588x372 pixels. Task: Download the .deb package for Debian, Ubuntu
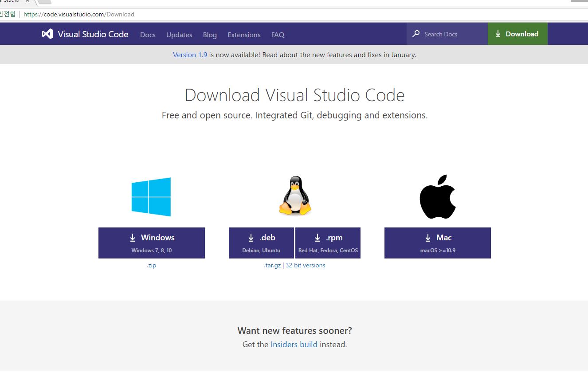point(261,243)
